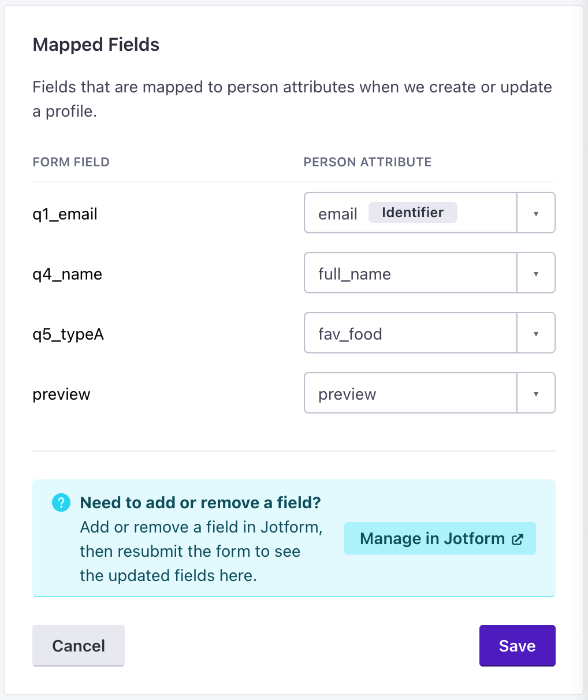Click the q5_typeA form field label

click(68, 334)
